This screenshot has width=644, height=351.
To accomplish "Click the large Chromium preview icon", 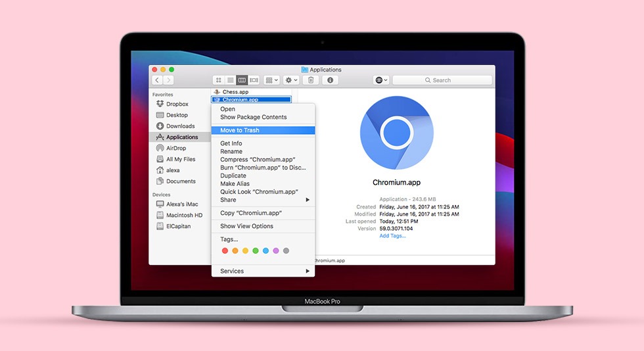I will pyautogui.click(x=396, y=133).
